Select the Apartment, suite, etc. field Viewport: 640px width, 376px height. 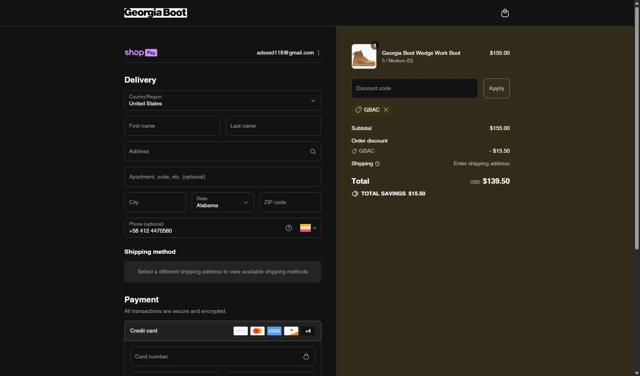point(223,177)
